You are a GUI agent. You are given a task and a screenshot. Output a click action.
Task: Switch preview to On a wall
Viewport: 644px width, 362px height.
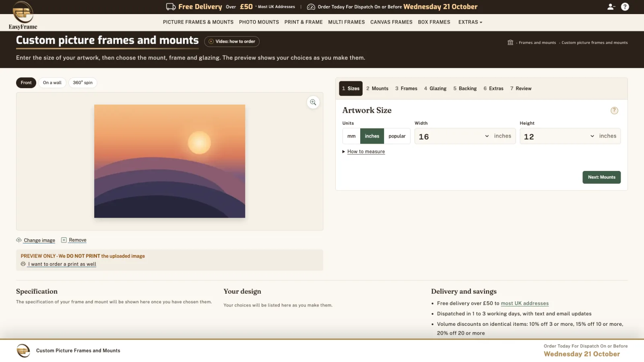[52, 83]
